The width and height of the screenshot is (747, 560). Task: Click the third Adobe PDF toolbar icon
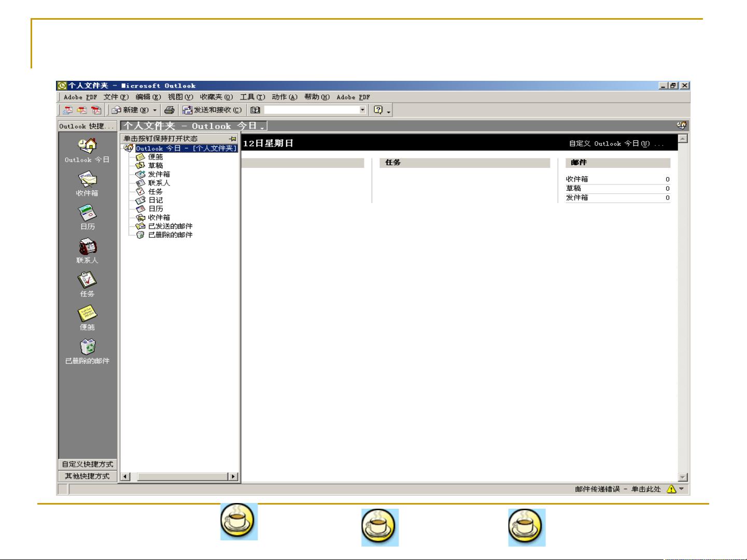(96, 110)
